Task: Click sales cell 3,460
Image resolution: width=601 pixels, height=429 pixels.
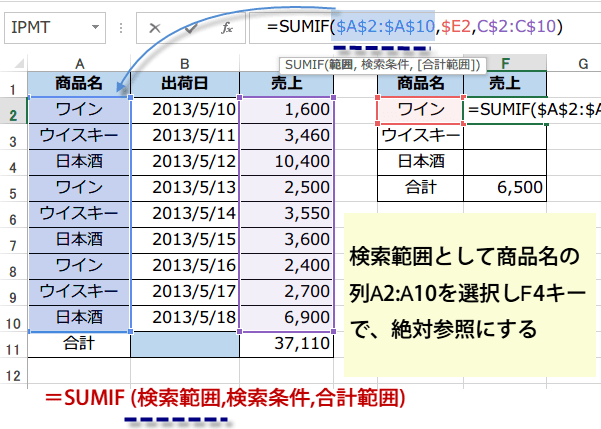Action: pos(286,136)
